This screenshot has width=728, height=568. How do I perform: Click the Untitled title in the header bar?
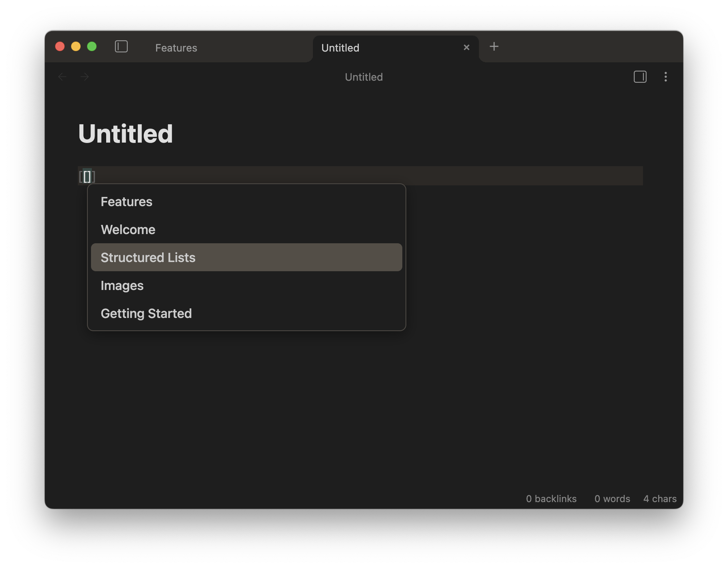pos(364,77)
